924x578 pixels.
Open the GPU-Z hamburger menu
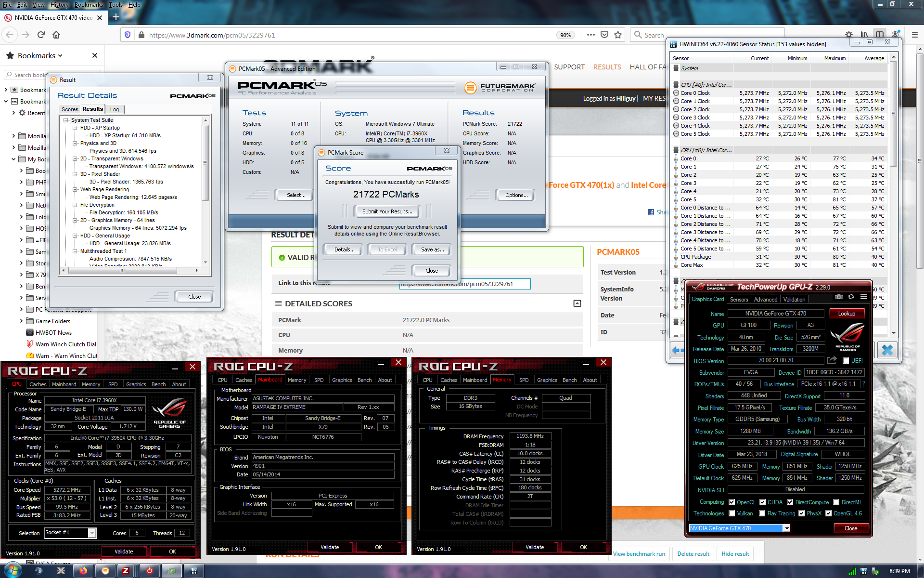tap(863, 297)
